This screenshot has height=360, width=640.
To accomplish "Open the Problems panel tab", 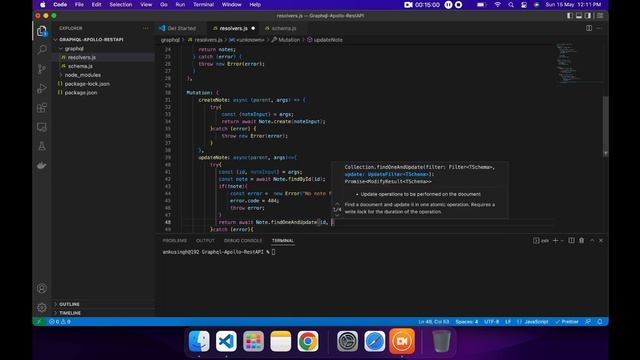I will (175, 240).
